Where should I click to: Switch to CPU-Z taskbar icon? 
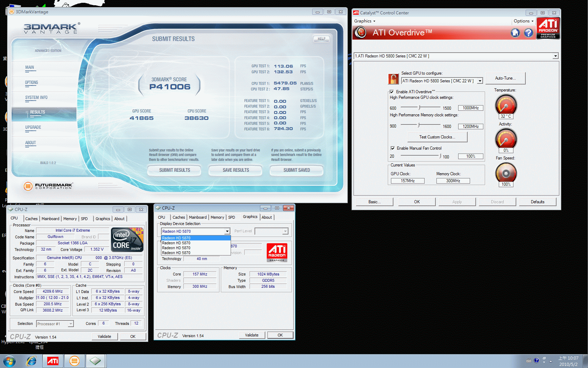coord(95,361)
